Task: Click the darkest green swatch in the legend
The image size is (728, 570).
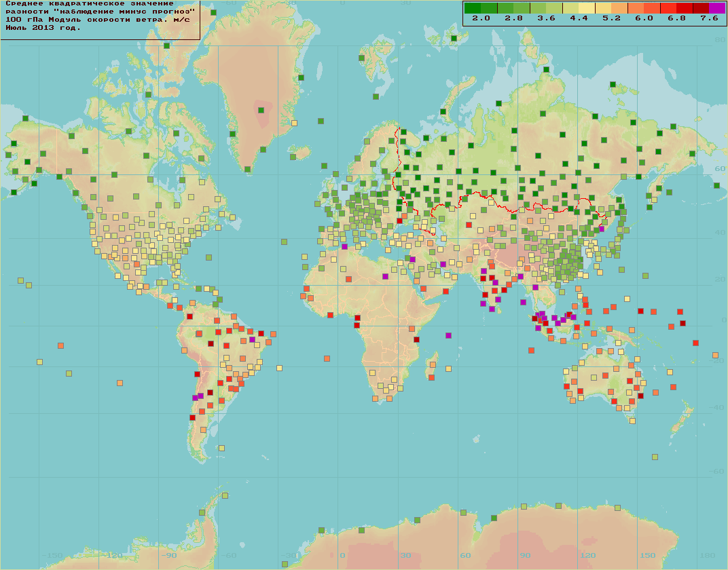Action: 473,8
